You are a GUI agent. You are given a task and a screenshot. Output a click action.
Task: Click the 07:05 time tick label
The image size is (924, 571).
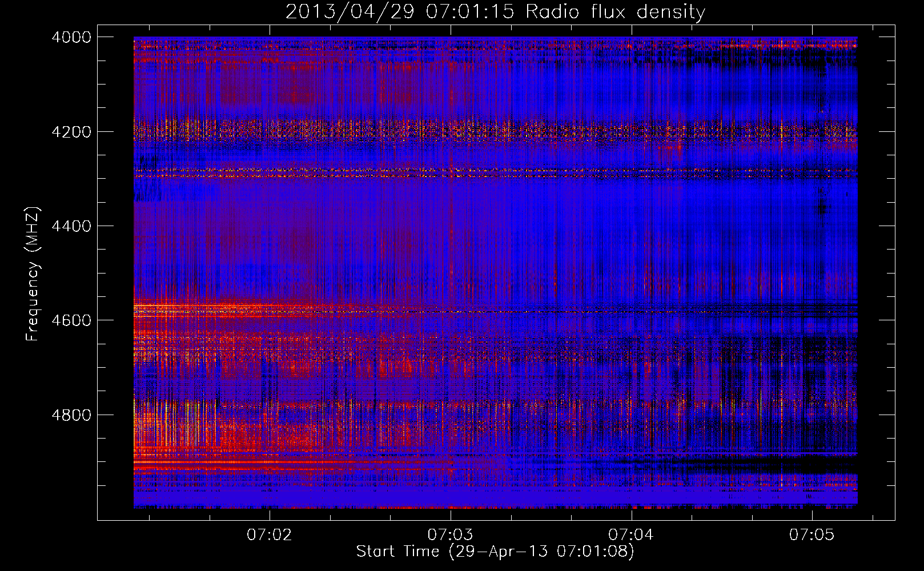tap(812, 534)
